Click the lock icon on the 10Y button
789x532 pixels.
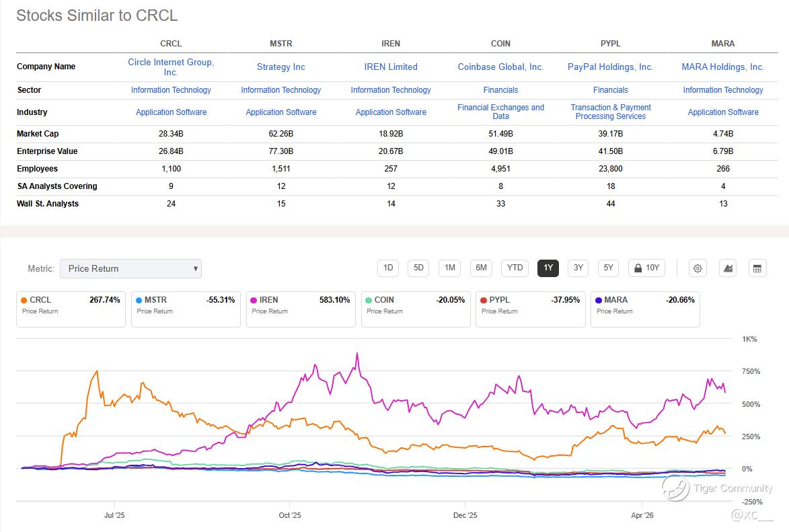coord(638,268)
